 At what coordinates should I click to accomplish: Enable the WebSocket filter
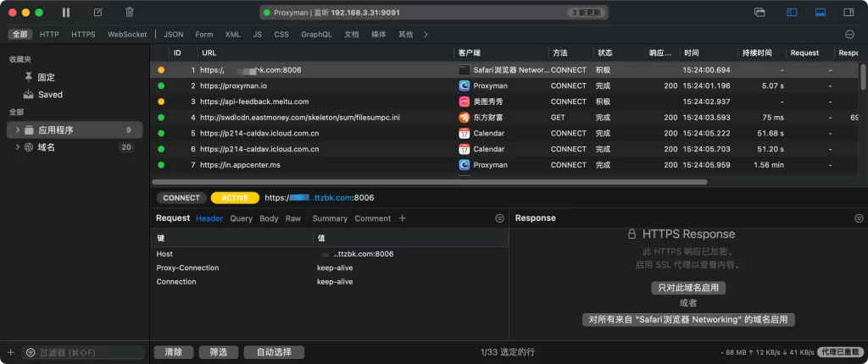126,35
